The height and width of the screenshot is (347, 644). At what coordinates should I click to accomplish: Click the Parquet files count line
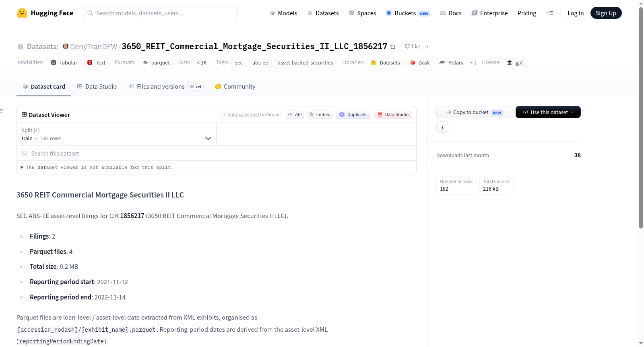tap(51, 251)
